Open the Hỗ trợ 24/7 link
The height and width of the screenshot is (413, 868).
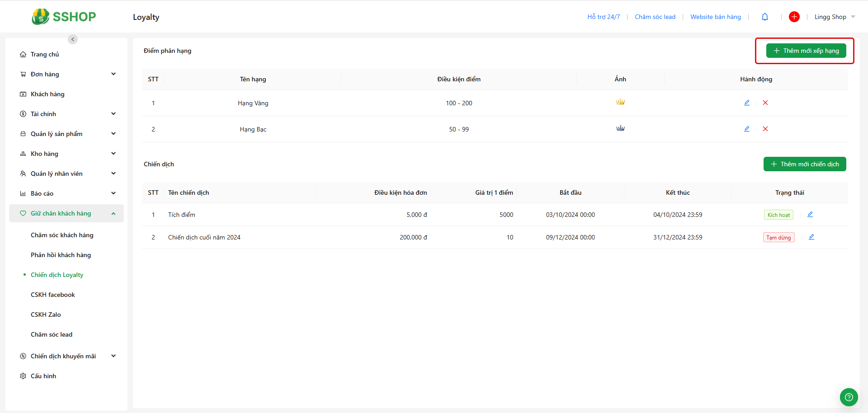pyautogui.click(x=604, y=17)
